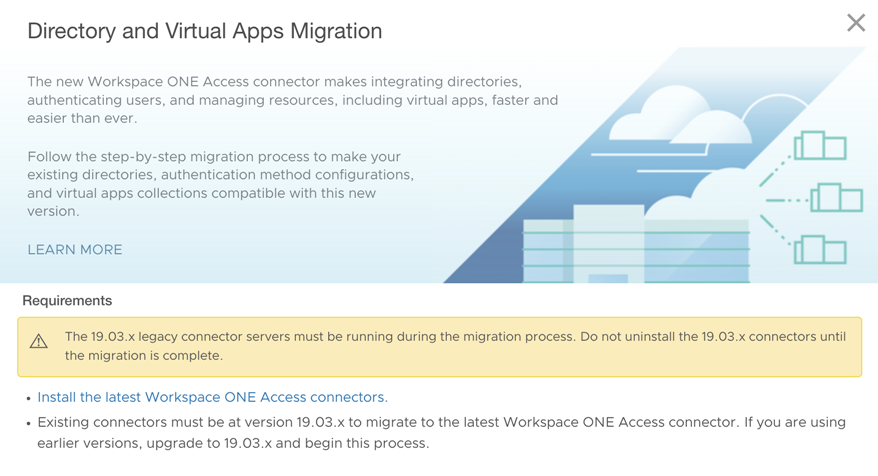Click the 'Existing connectors must be at version 19.03.x' bullet
Viewport: 878px width, 476px height.
click(x=441, y=432)
